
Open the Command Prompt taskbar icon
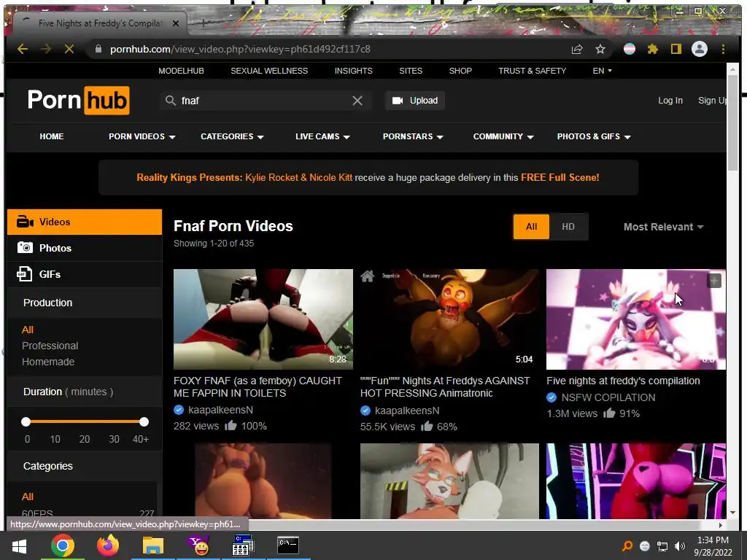[x=287, y=546]
